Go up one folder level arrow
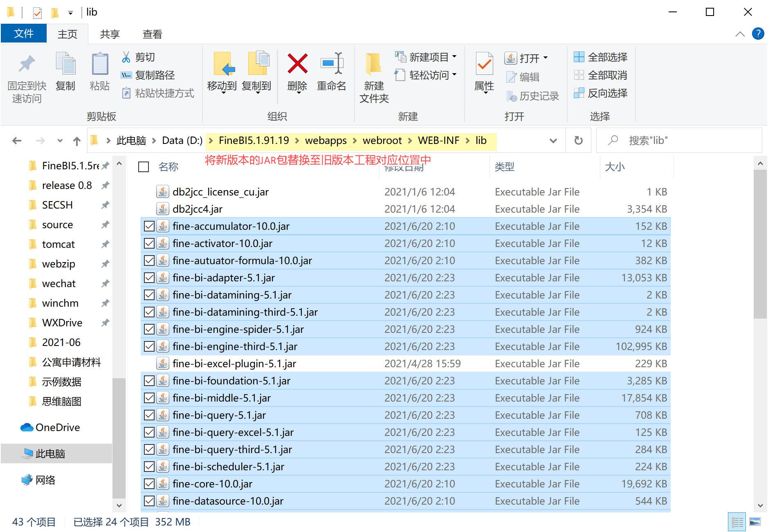The height and width of the screenshot is (532, 768). pos(77,141)
